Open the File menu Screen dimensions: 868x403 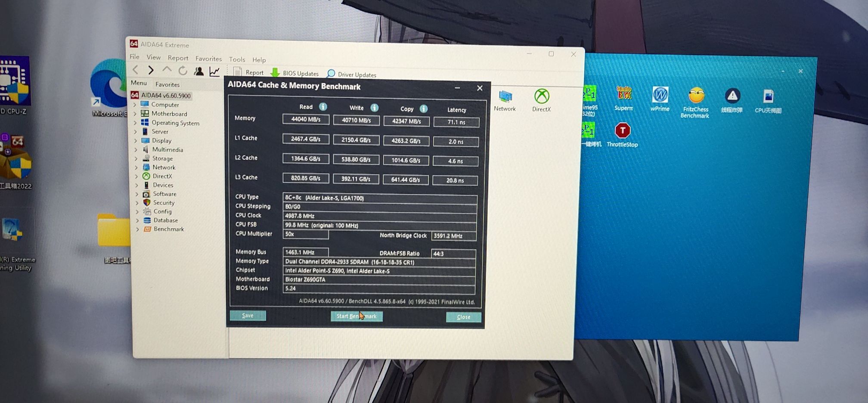[x=134, y=56]
